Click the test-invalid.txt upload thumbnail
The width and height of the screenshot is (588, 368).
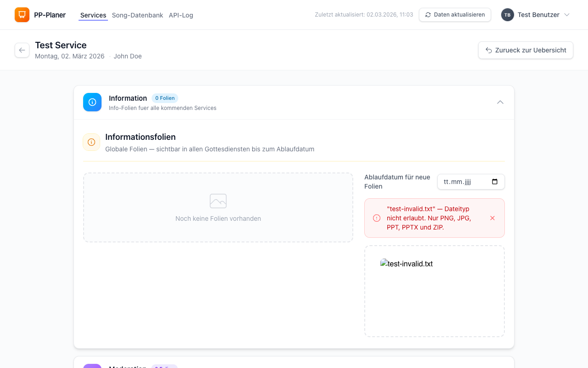[x=407, y=264]
